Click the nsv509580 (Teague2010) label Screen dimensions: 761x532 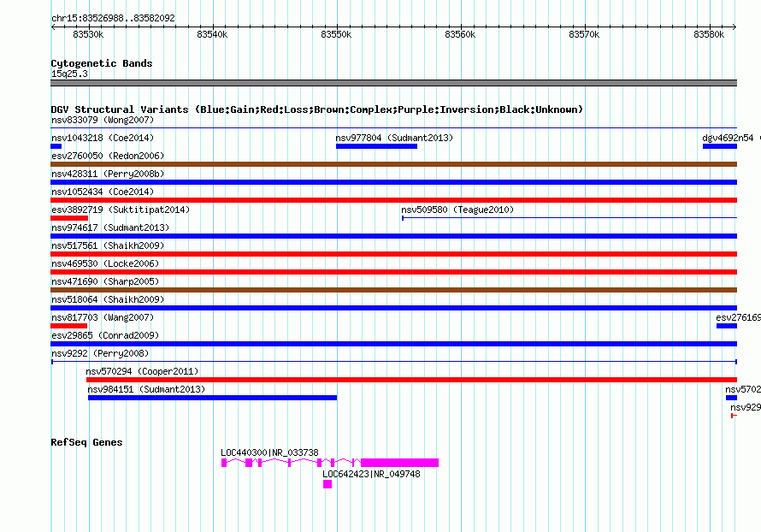click(x=457, y=210)
